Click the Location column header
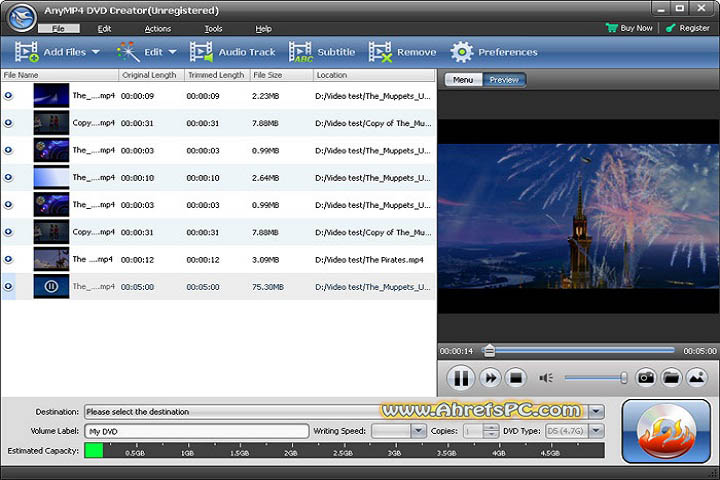Viewport: 720px width, 480px height. (x=374, y=75)
